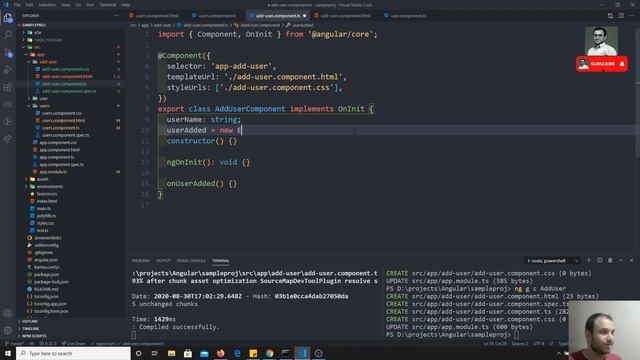Image resolution: width=640 pixels, height=360 pixels.
Task: Open angular.json in explorer
Action: 46,260
